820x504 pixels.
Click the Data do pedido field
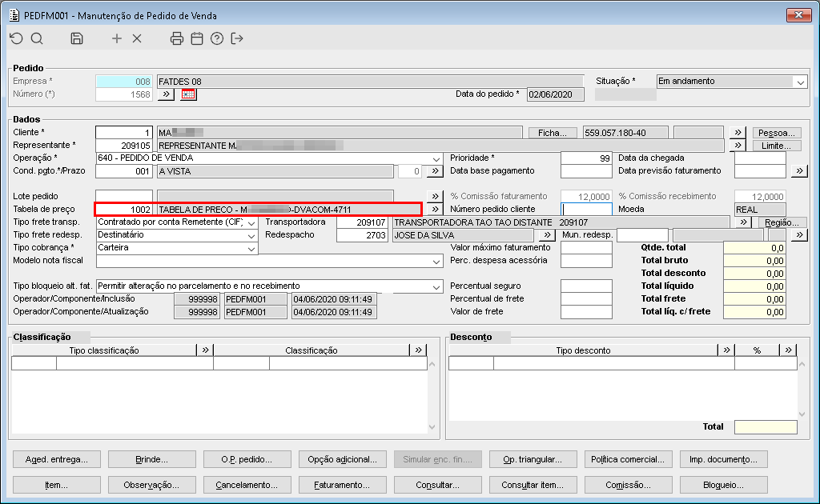click(x=556, y=94)
